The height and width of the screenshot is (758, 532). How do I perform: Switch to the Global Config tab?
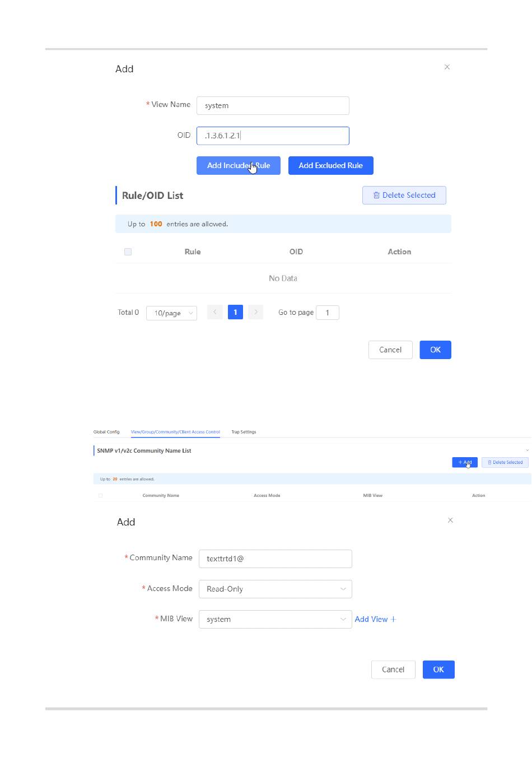pos(106,432)
